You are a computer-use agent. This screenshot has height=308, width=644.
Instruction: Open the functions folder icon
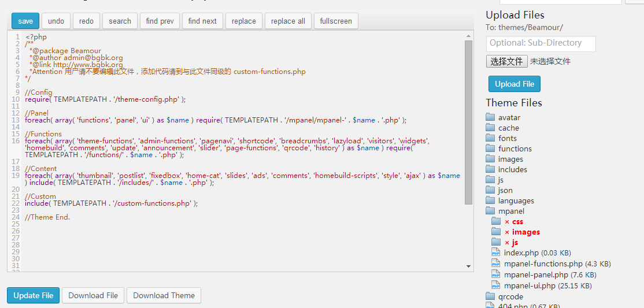tap(490, 149)
